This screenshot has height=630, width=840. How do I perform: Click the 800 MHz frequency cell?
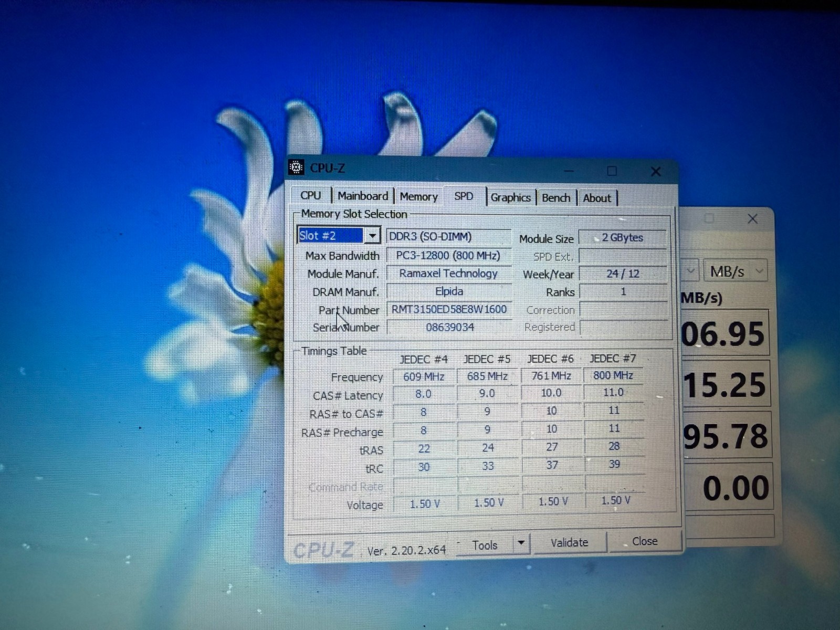(613, 375)
